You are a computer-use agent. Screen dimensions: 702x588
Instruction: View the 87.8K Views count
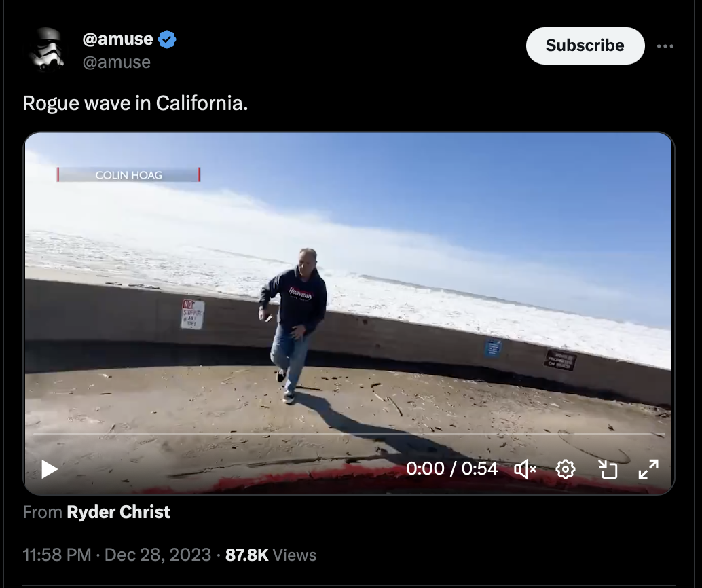pyautogui.click(x=271, y=555)
